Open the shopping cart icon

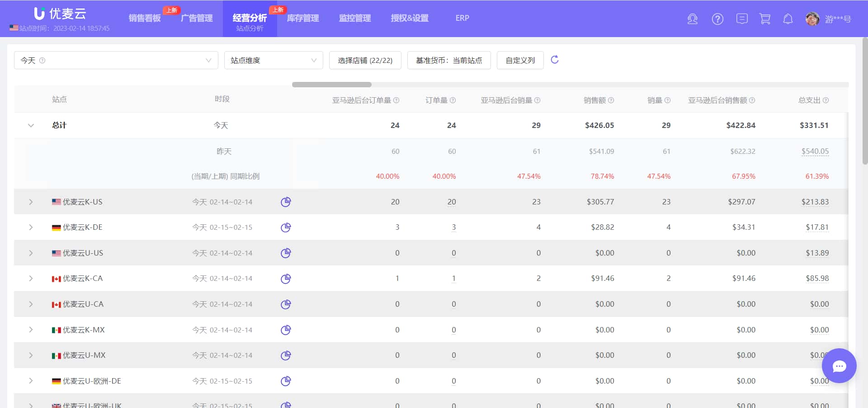click(765, 19)
